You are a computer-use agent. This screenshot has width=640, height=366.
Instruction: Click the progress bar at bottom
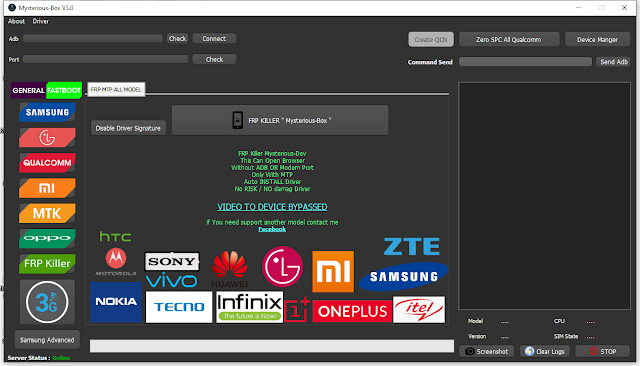[x=272, y=346]
